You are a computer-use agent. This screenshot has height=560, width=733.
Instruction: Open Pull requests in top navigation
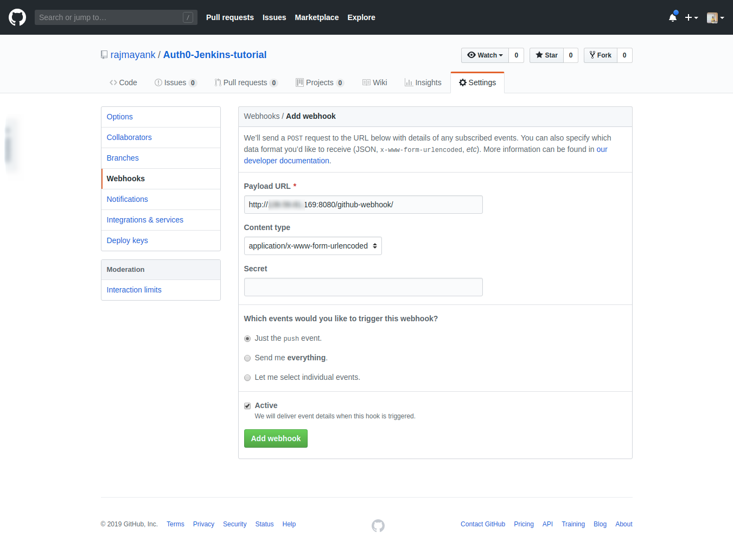[x=230, y=17]
